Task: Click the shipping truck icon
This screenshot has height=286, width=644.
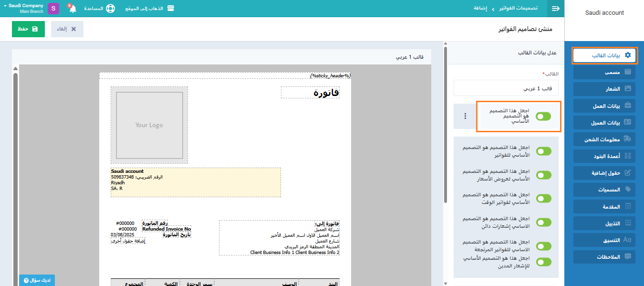Action: (x=628, y=139)
